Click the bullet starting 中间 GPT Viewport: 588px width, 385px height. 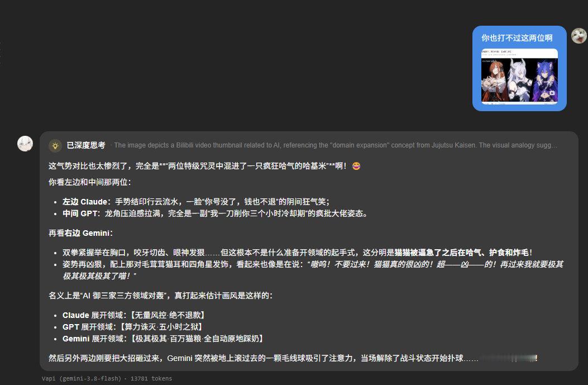pyautogui.click(x=215, y=213)
